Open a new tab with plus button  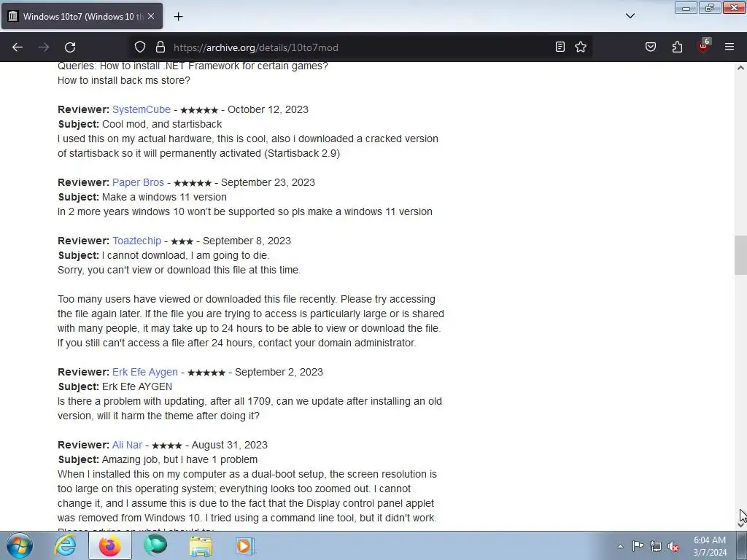(178, 17)
